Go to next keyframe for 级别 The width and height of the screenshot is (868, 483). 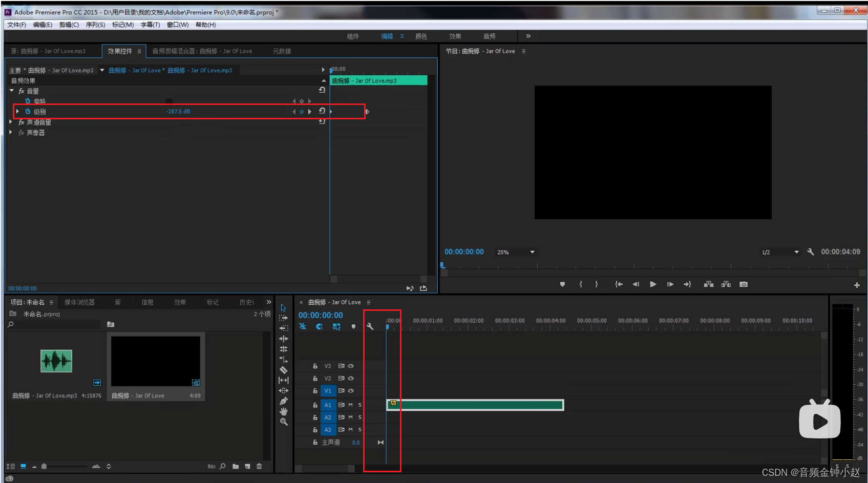click(309, 111)
